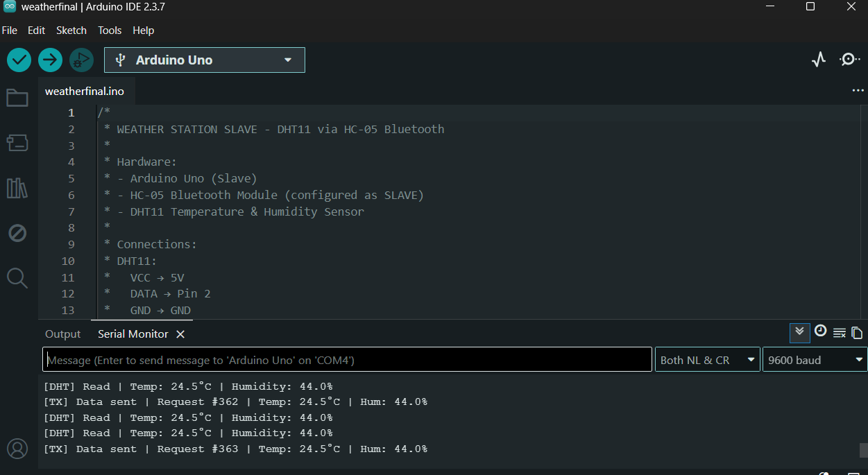
Task: Switch to the Output tab
Action: (x=62, y=334)
